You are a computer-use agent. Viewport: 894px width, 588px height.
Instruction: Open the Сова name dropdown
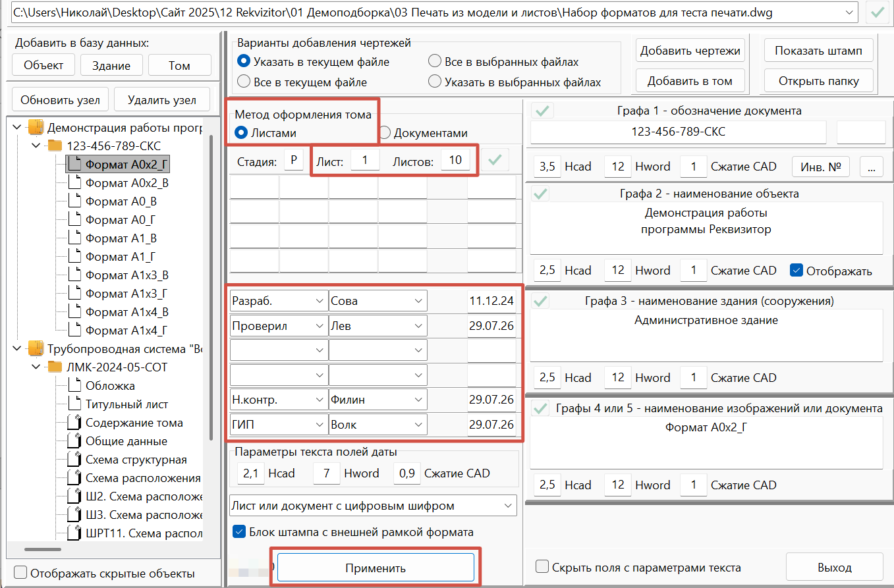pyautogui.click(x=419, y=301)
